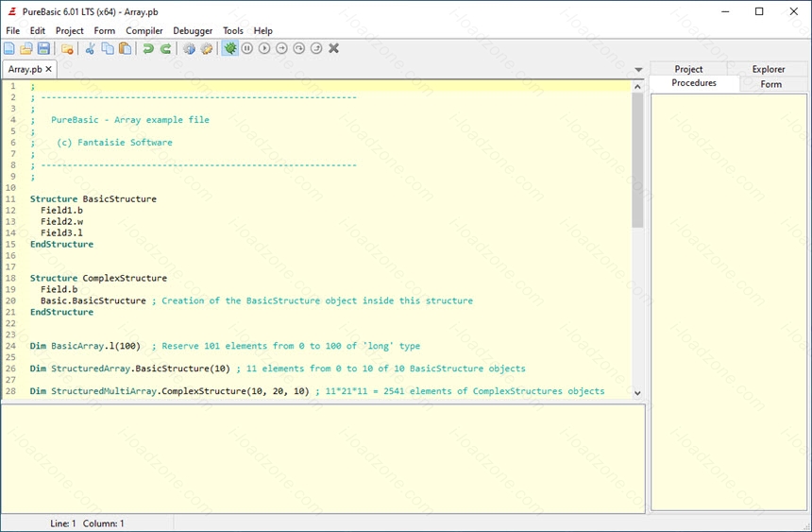The width and height of the screenshot is (812, 532).
Task: Step over debugger toolbar icon
Action: tap(298, 49)
